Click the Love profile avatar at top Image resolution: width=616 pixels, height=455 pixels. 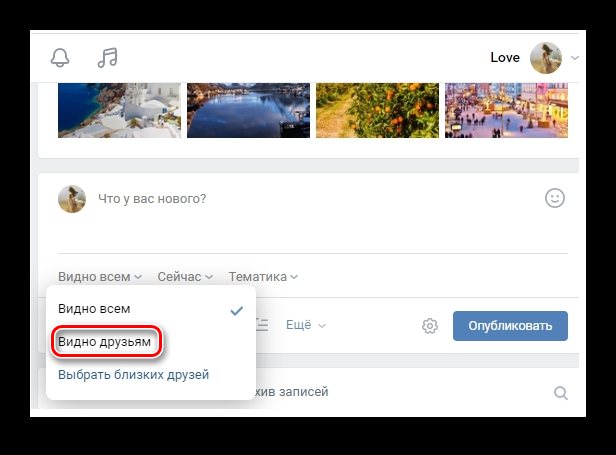coord(546,58)
